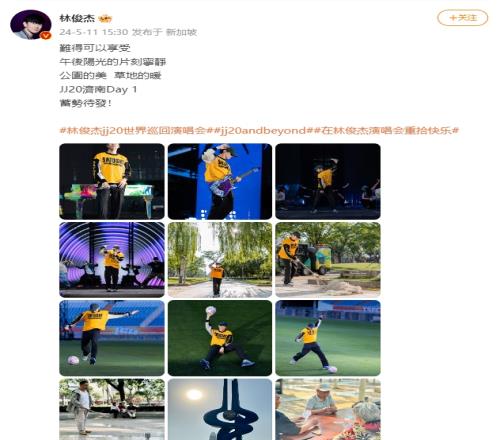This screenshot has width=500, height=440.
Task: Open photo with purple tunnel stage lights
Action: click(112, 260)
